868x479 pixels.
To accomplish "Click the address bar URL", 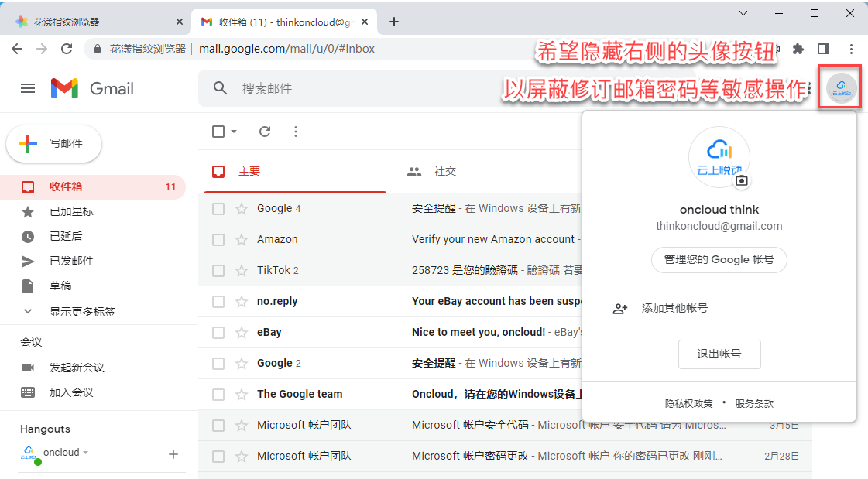I will (x=286, y=49).
